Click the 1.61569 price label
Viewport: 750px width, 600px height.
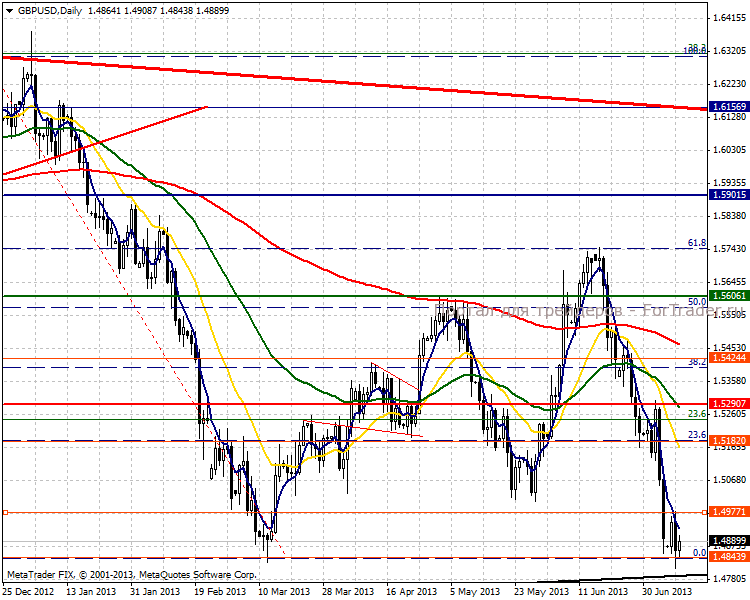[727, 106]
